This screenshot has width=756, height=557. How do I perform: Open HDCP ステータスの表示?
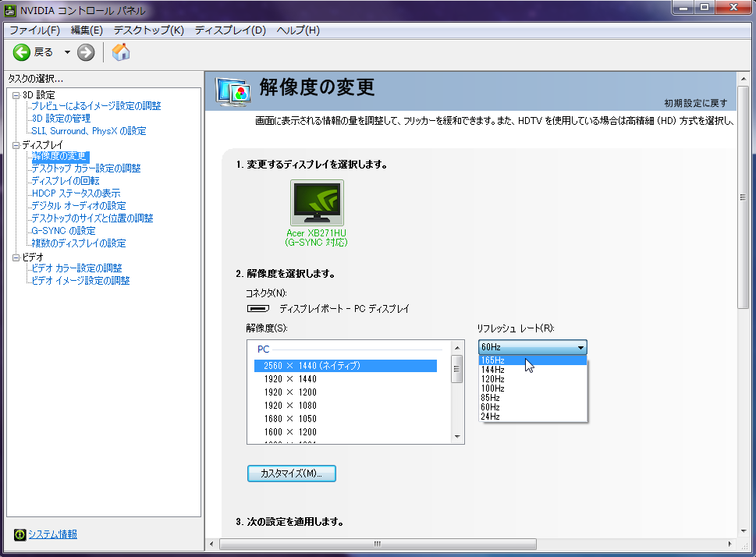click(76, 194)
